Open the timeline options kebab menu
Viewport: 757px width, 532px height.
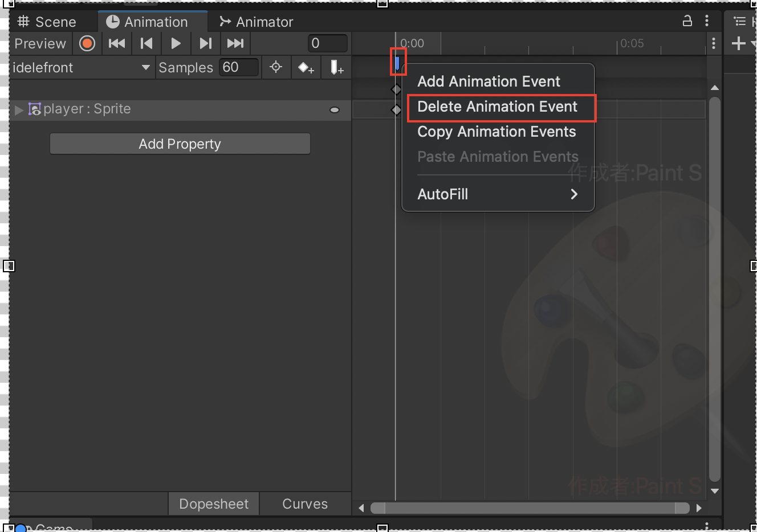coord(714,43)
